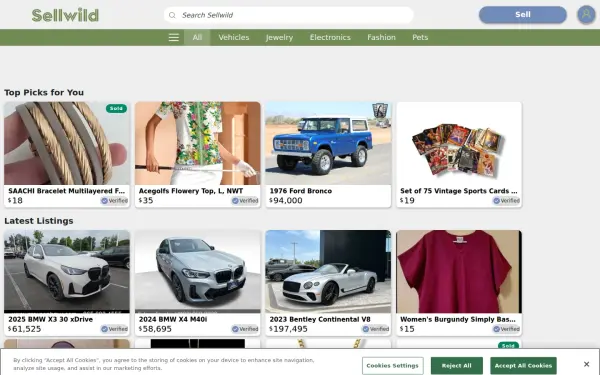600x375 pixels.
Task: Click title 'Acegolfs Flowery Top, L, NWT'
Action: pyautogui.click(x=191, y=191)
